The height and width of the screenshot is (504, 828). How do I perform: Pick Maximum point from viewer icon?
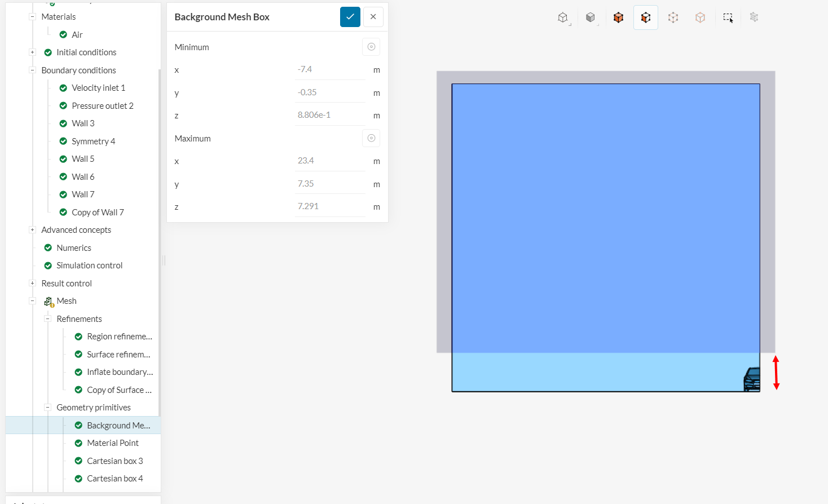371,138
